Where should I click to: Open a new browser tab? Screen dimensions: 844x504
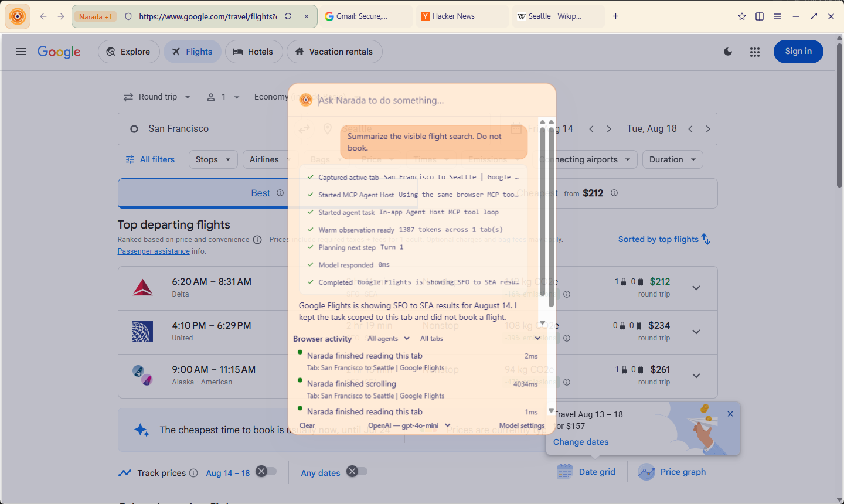coord(615,16)
